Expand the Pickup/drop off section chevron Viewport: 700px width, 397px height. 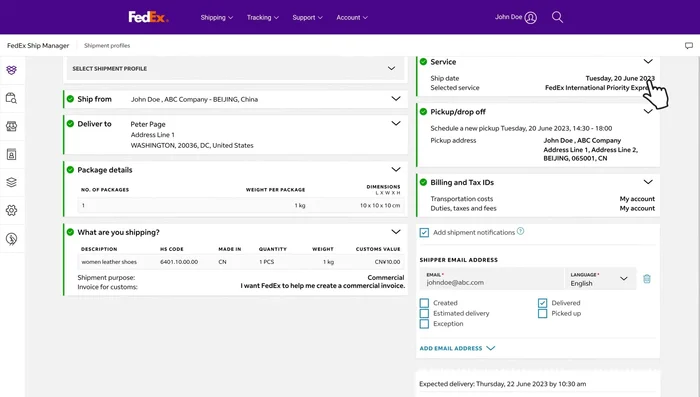click(648, 111)
